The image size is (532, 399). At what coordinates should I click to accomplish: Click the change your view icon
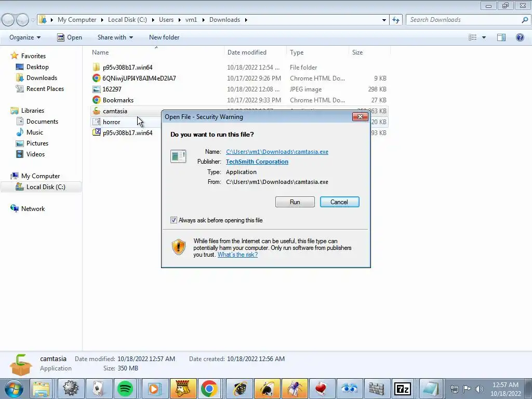[473, 37]
